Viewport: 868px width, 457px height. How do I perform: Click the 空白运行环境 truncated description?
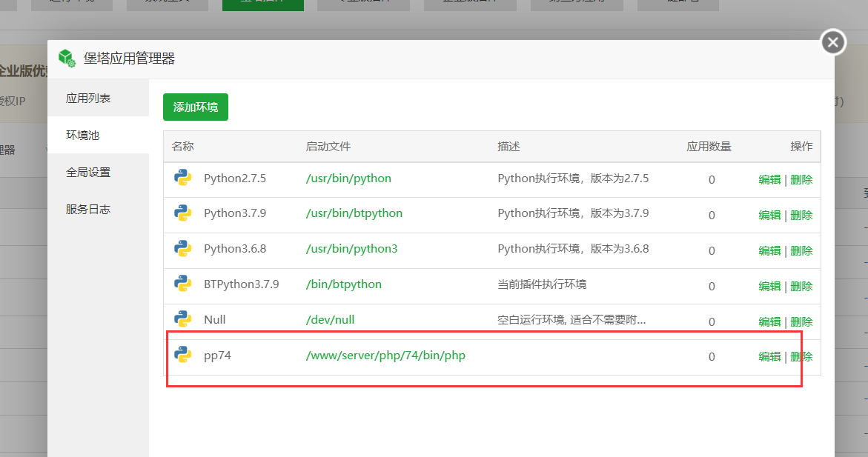(572, 319)
